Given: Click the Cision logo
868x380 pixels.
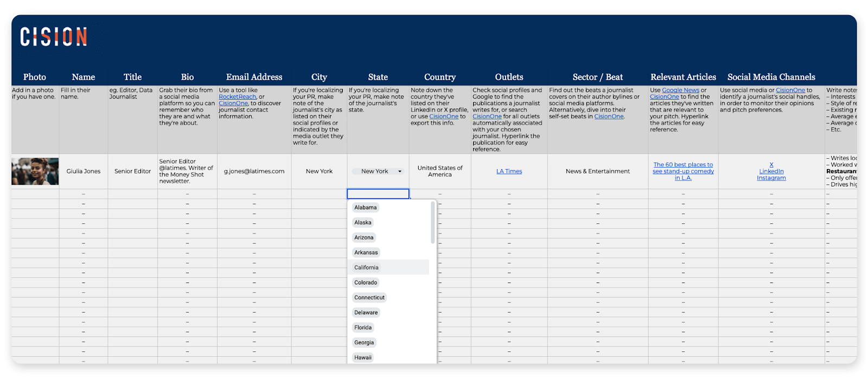Looking at the screenshot, I should (54, 37).
